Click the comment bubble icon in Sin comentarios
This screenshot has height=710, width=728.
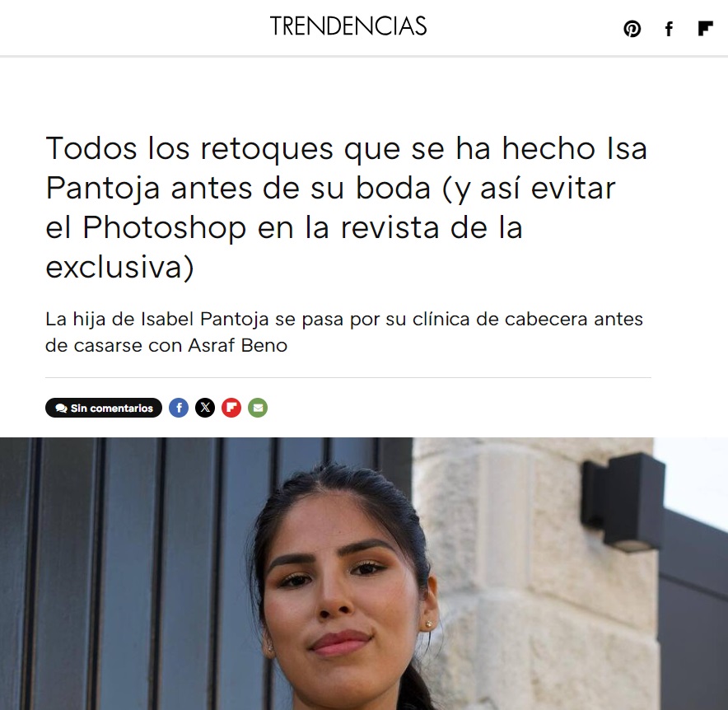tap(61, 409)
